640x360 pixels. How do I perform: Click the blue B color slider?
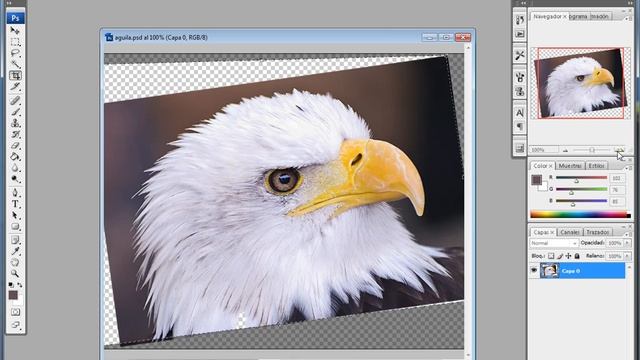[x=582, y=201]
